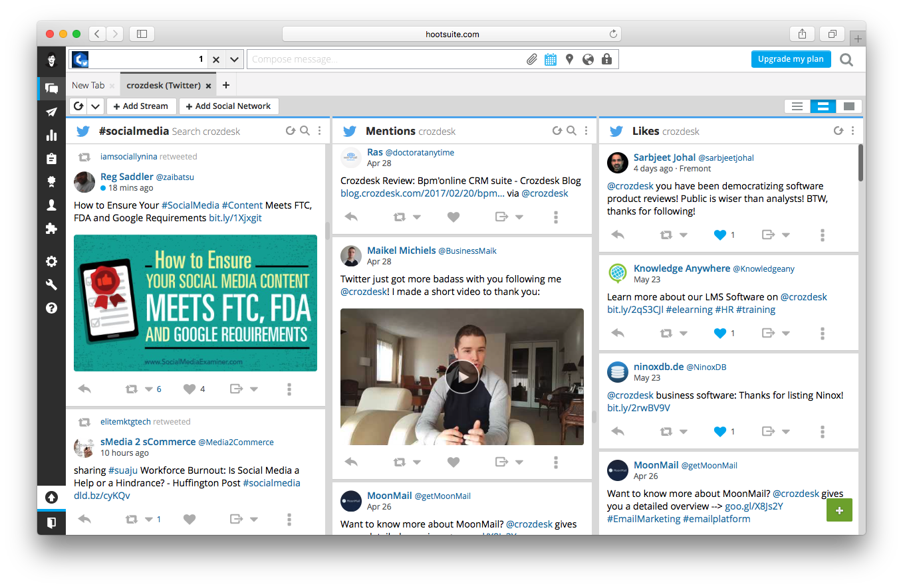Play Maikel Michiels' thank-you video
Image resolution: width=903 pixels, height=588 pixels.
462,377
